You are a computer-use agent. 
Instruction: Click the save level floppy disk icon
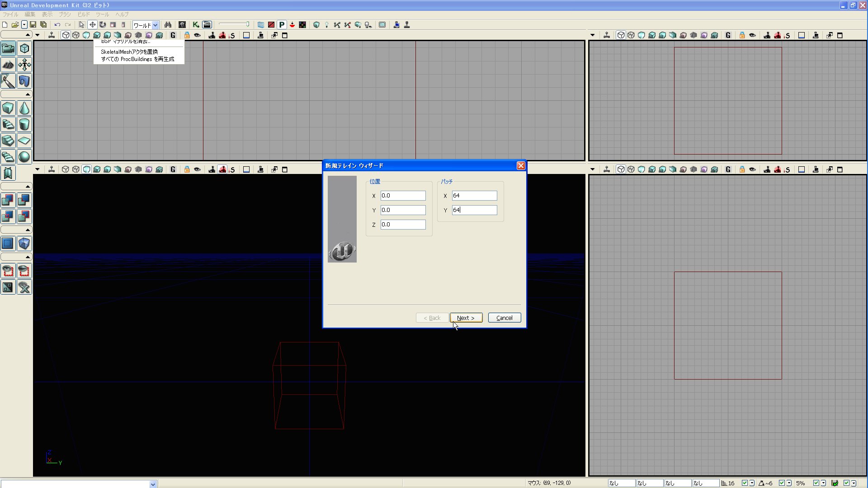tap(33, 25)
